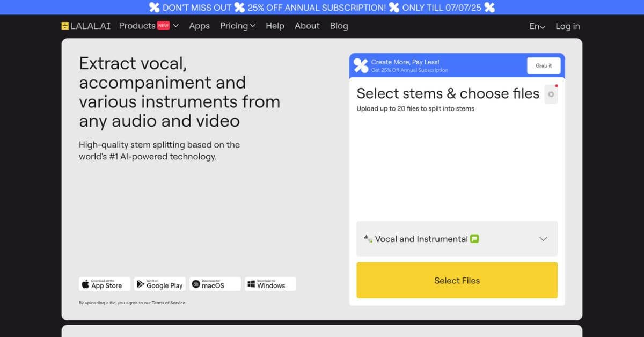
Task: Click the Select stems & choose files heading
Action: pyautogui.click(x=448, y=93)
